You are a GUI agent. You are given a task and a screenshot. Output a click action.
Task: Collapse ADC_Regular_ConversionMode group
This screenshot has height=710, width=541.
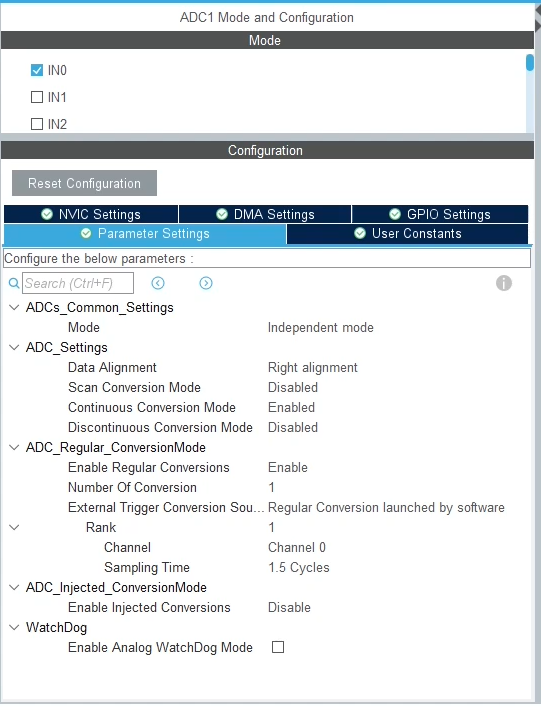(x=14, y=447)
